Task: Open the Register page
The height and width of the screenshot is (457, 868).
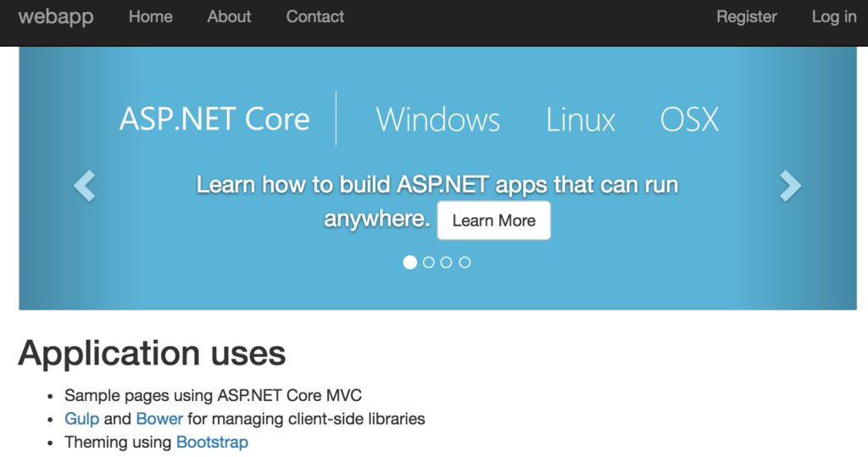Action: tap(747, 17)
